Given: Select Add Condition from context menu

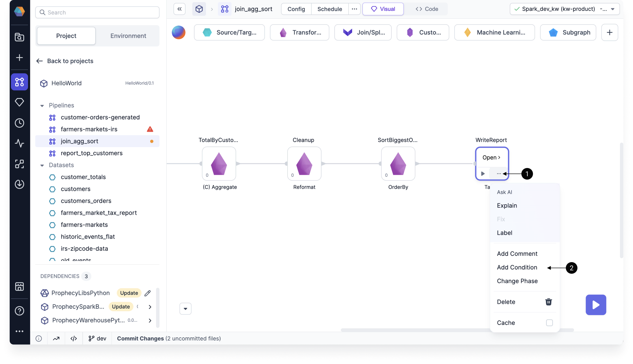Looking at the screenshot, I should point(517,267).
